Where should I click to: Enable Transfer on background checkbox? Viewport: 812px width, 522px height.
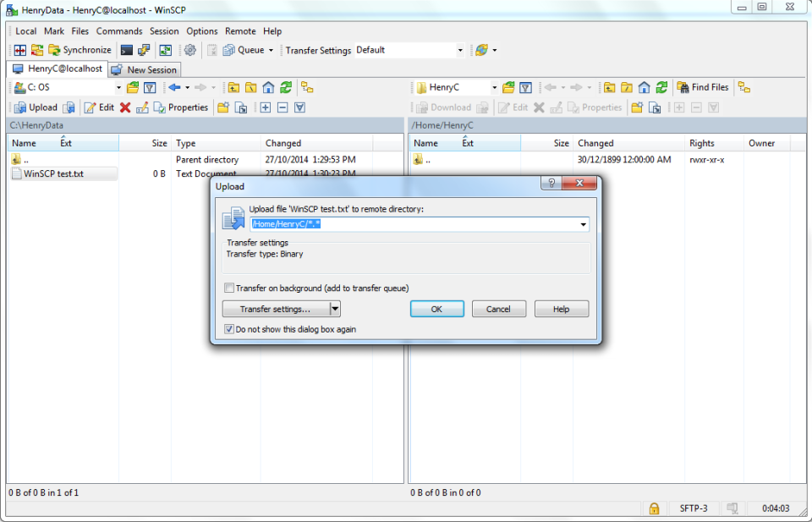click(x=229, y=288)
